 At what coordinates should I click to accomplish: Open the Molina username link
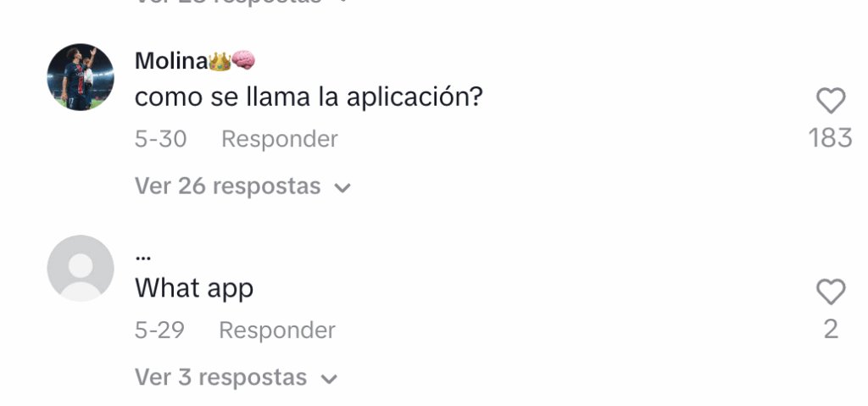coord(171,60)
